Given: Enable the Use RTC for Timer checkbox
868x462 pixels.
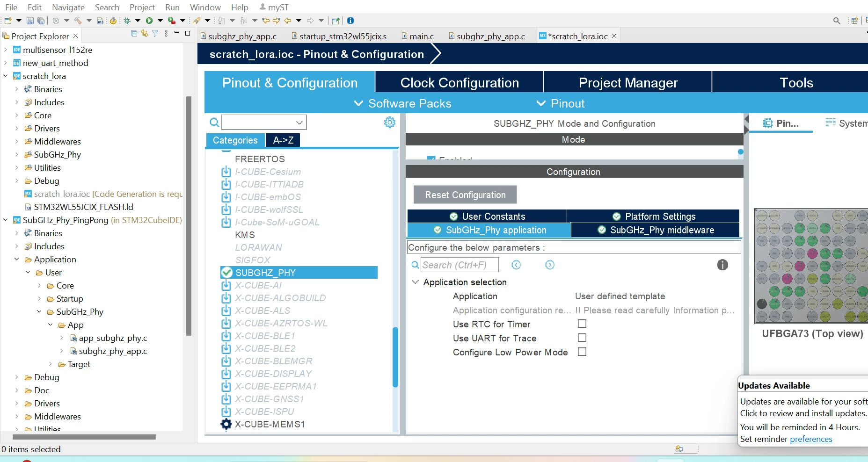Looking at the screenshot, I should click(x=582, y=324).
